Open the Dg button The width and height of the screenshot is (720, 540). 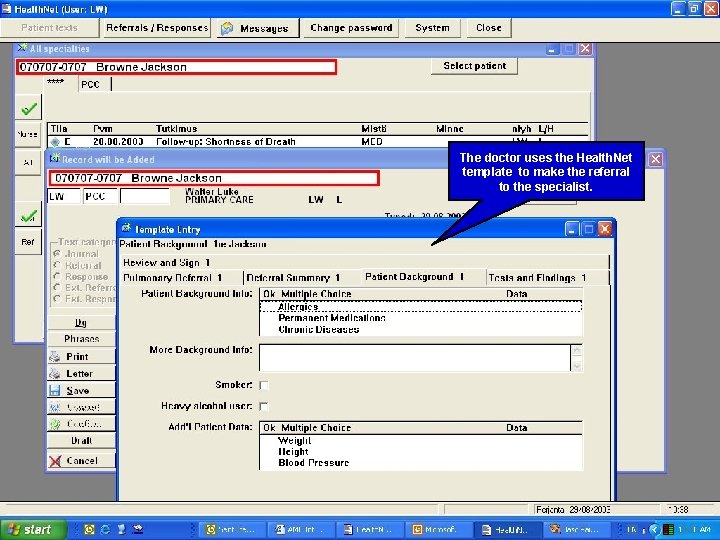pos(81,322)
